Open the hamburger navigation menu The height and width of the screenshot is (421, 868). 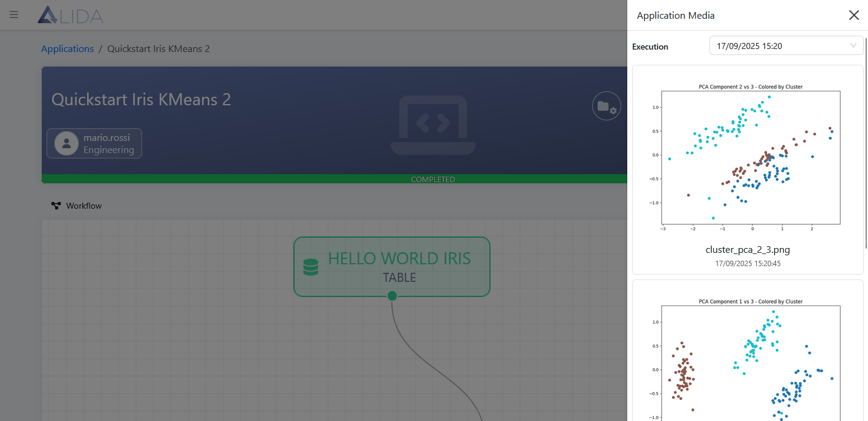point(14,15)
